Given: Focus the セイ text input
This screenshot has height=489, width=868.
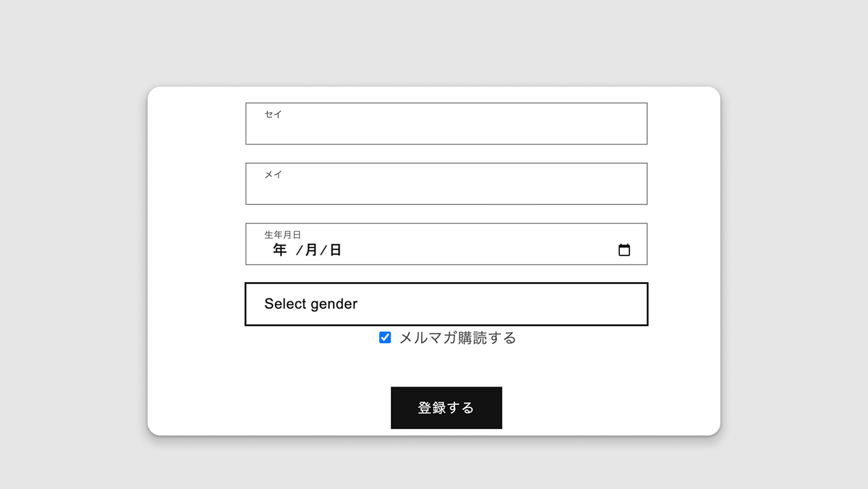Looking at the screenshot, I should click(x=446, y=124).
